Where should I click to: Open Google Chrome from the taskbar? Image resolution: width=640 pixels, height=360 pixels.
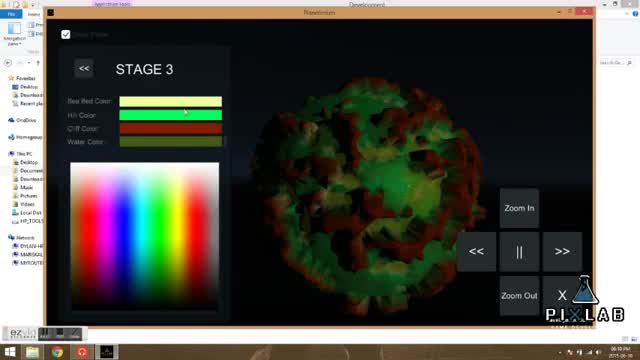57,352
